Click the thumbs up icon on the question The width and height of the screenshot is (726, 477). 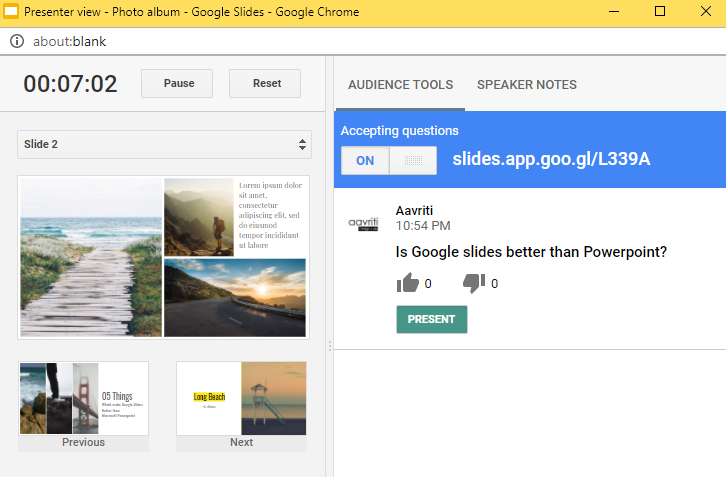click(407, 284)
